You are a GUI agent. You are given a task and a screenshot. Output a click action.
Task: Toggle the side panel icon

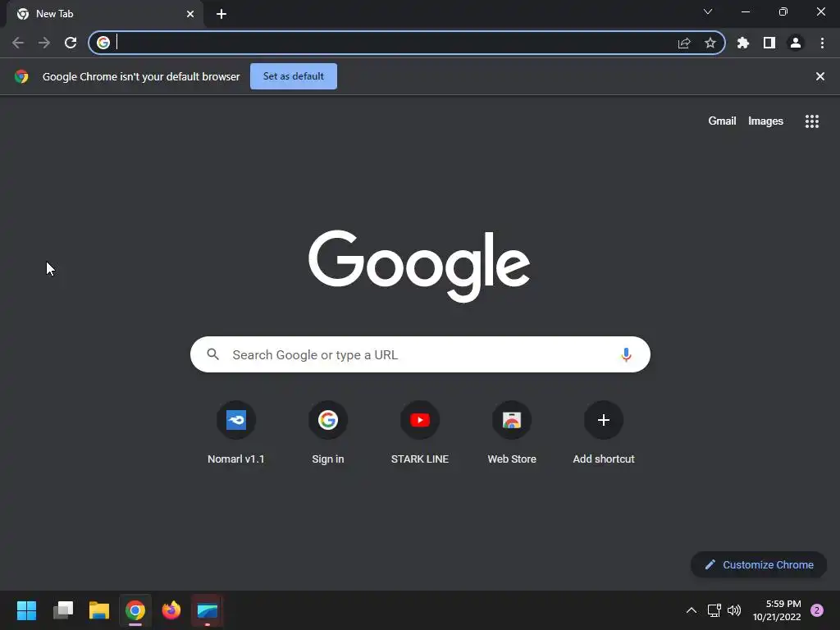[769, 43]
